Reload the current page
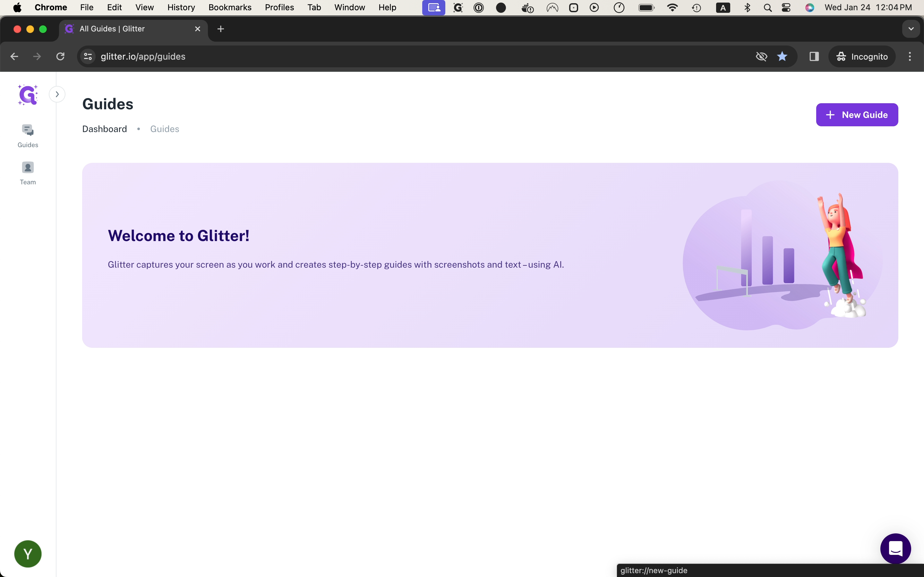 (60, 56)
